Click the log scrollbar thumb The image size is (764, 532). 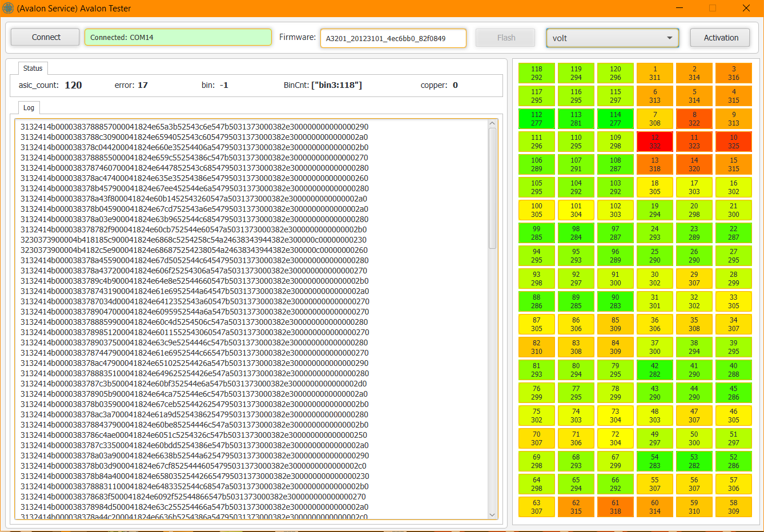[x=492, y=188]
